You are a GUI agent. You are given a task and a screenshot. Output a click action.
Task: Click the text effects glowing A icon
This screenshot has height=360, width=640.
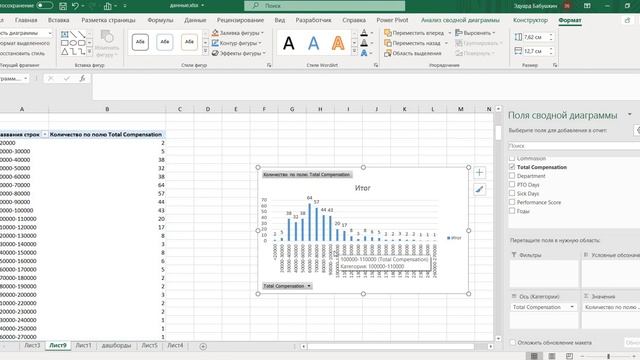pyautogui.click(x=364, y=53)
